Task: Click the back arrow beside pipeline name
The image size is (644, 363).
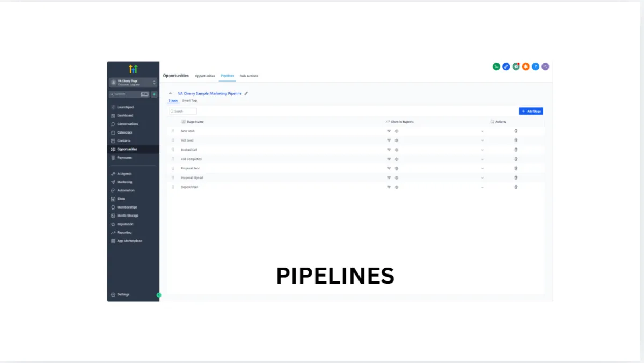Action: point(171,93)
